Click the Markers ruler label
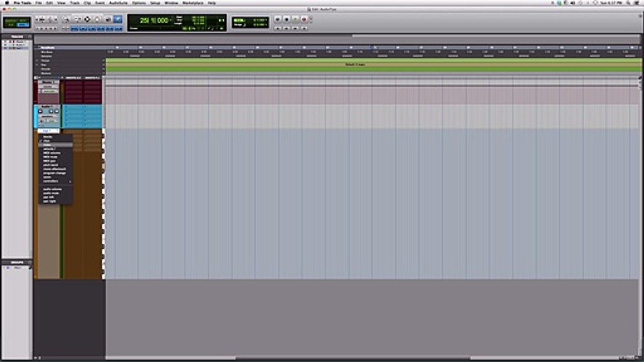This screenshot has height=362, width=644. point(46,73)
